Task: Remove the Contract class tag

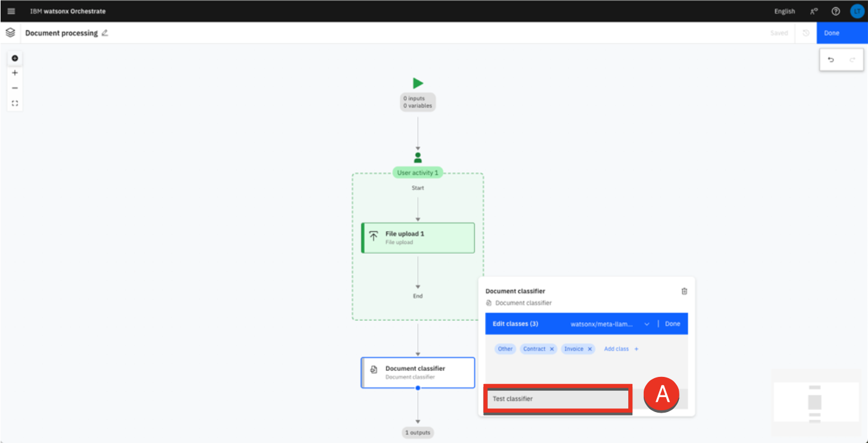Action: coord(551,349)
